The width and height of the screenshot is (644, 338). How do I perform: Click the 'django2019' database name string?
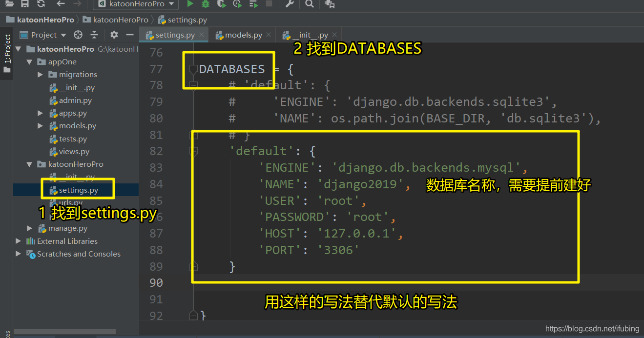pyautogui.click(x=360, y=184)
